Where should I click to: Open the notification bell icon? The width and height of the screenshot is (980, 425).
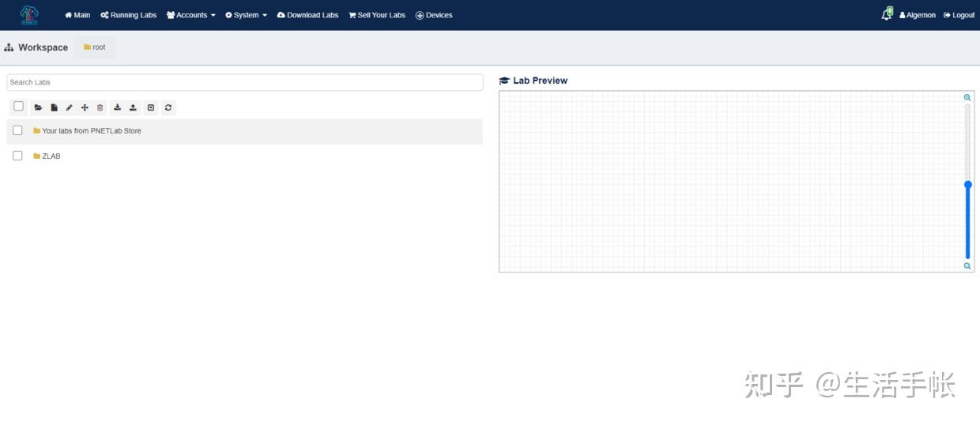coord(887,14)
